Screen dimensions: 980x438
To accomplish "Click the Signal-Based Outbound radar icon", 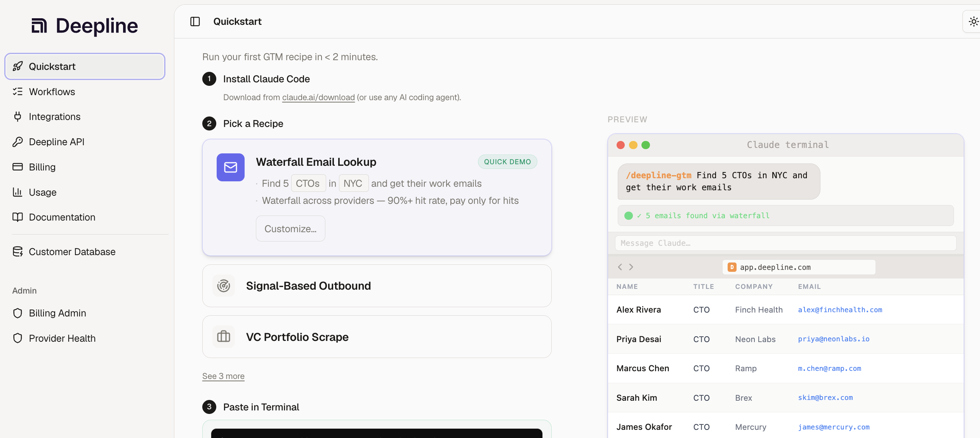I will pos(224,286).
